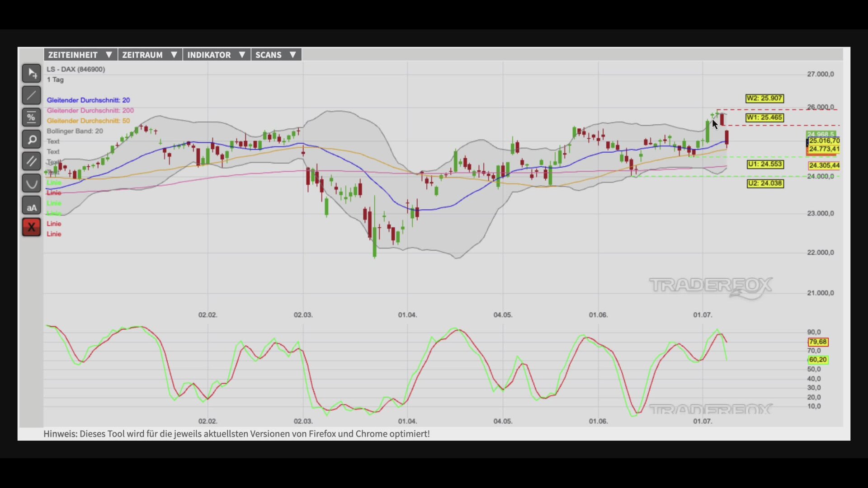Activate the magnifier zoom tool
868x488 pixels.
(32, 140)
